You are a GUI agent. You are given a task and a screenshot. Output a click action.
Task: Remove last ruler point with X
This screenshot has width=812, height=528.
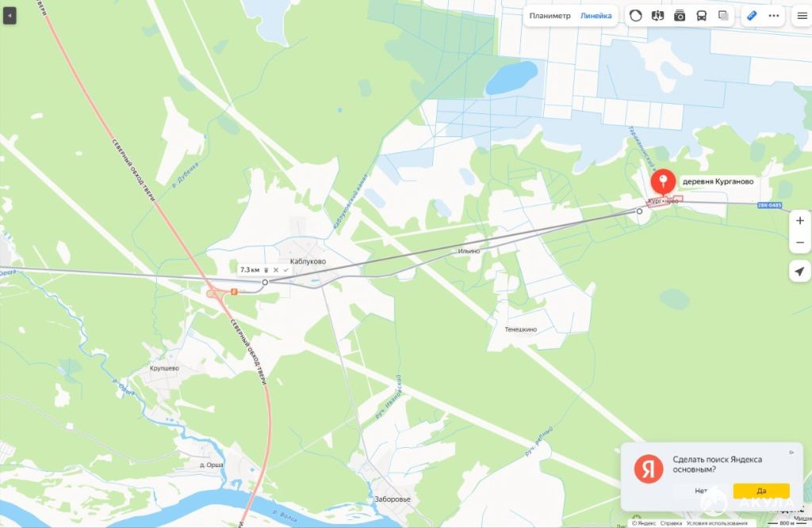(276, 270)
